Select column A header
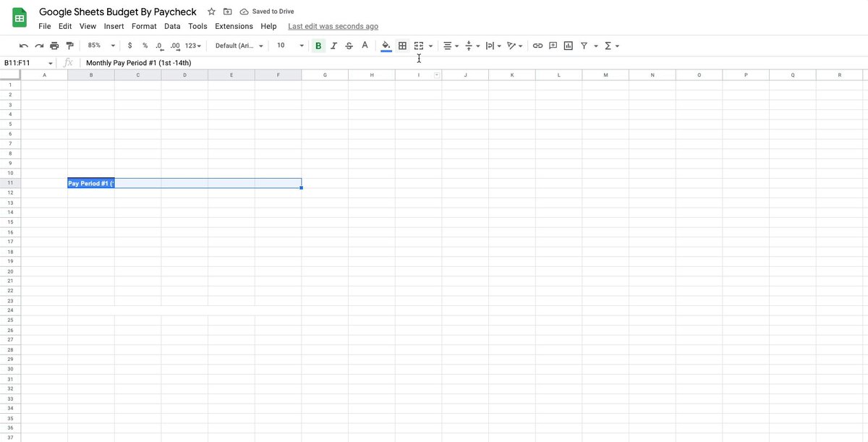 [45, 75]
